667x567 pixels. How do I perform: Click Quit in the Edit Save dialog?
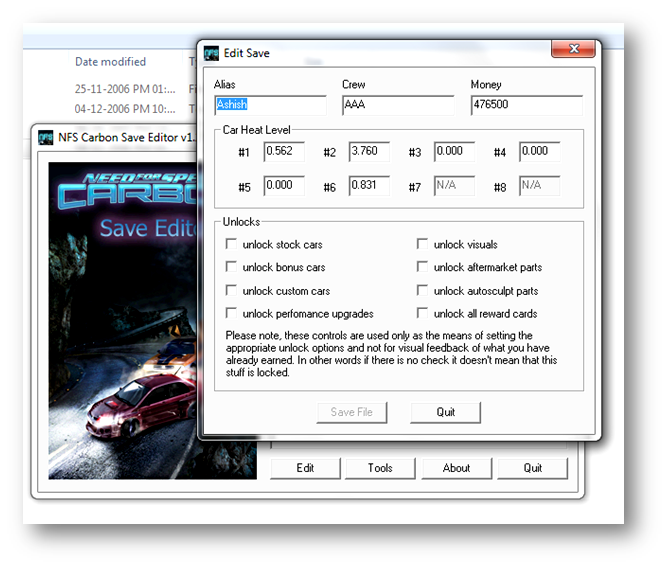[x=445, y=412]
